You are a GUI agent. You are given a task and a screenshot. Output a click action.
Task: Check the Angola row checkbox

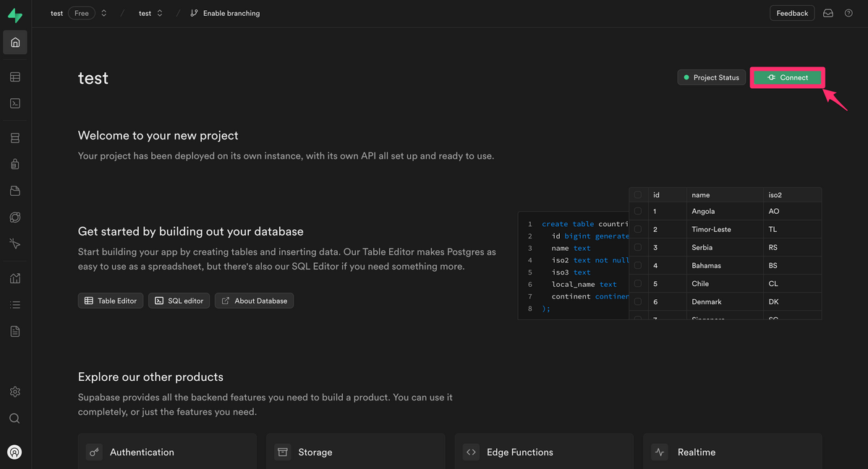pos(637,212)
